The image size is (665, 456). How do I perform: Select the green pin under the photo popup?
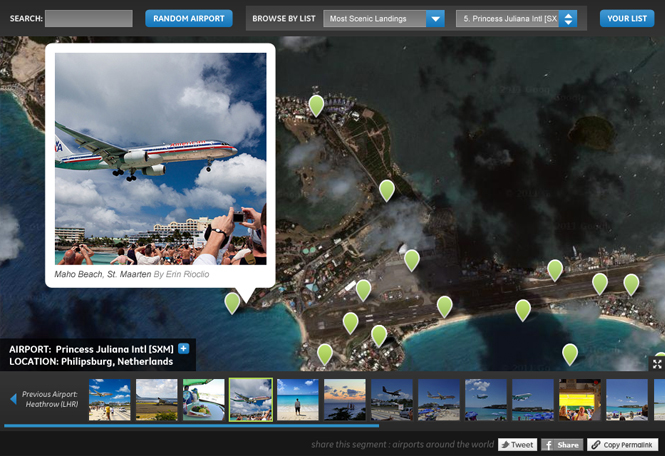coord(232,301)
